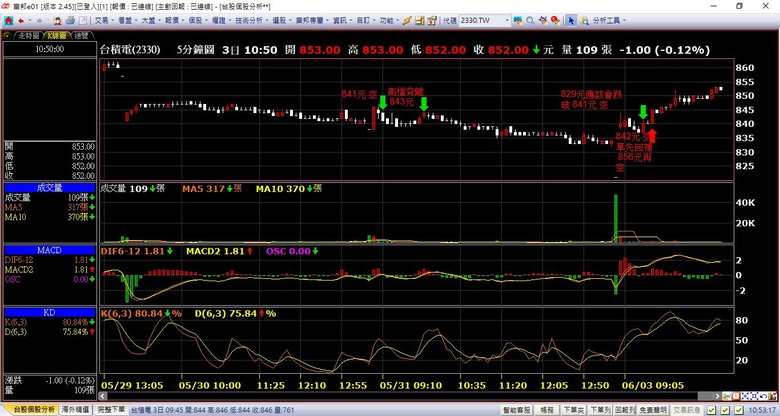
Task: Click the chart scrollbar left arrow
Action: pyautogui.click(x=102, y=396)
